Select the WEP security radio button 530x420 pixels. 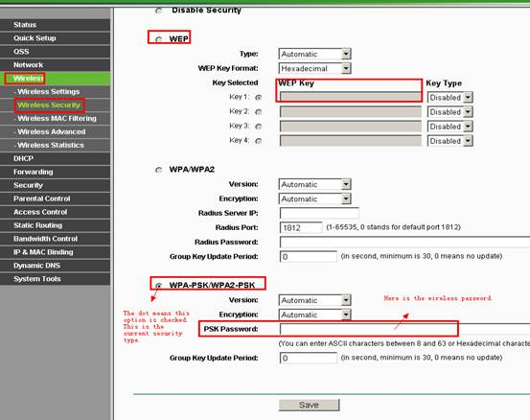158,39
